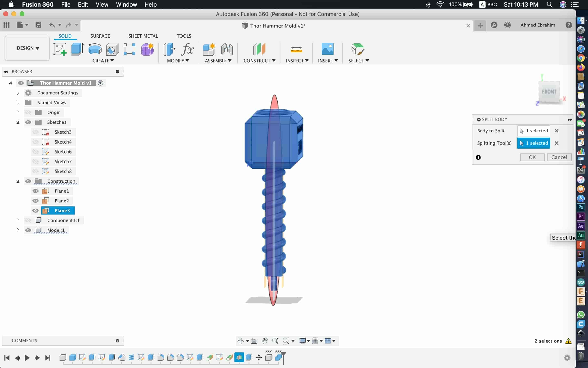Select the Measure tool
The image size is (588, 368).
296,49
